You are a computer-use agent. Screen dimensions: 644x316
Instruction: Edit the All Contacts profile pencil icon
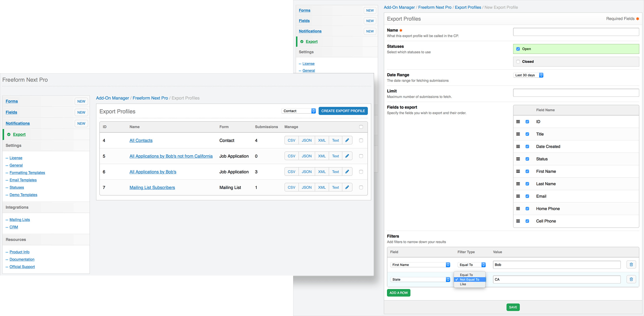coord(347,140)
